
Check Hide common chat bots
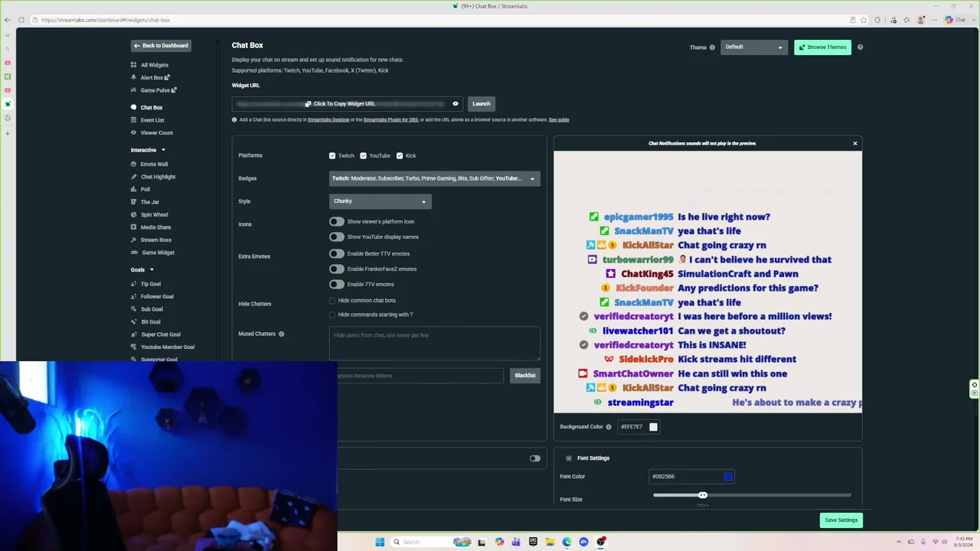(x=332, y=301)
